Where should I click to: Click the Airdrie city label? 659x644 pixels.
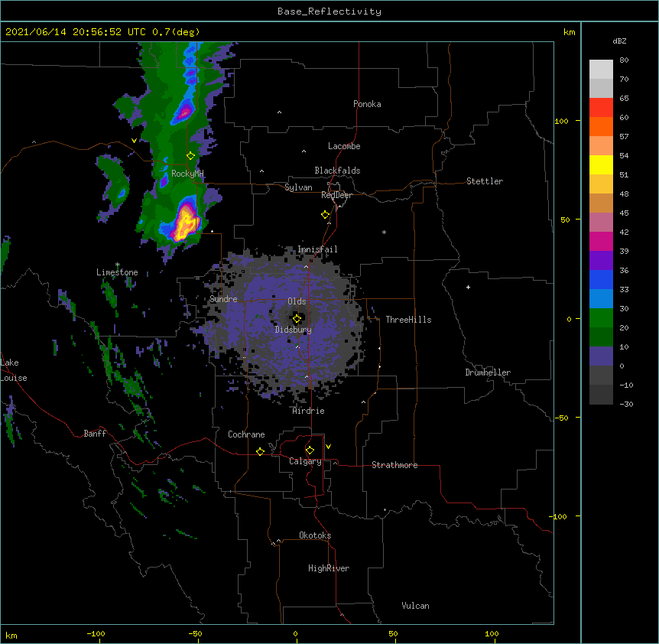308,411
